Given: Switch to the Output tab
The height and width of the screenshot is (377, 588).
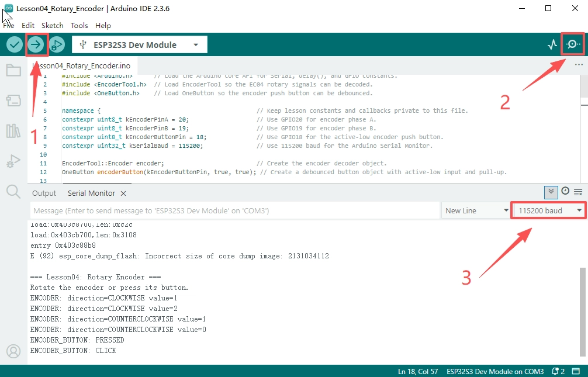Looking at the screenshot, I should [44, 193].
